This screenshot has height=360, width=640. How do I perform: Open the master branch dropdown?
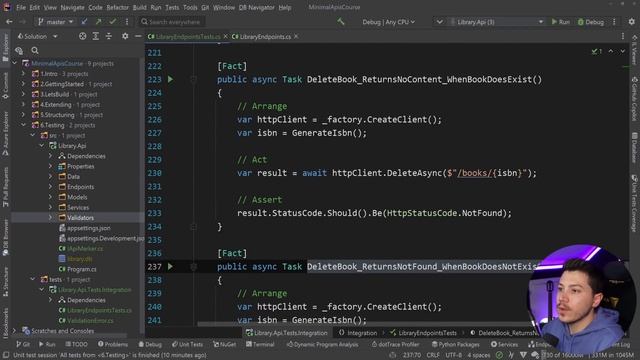(56, 22)
